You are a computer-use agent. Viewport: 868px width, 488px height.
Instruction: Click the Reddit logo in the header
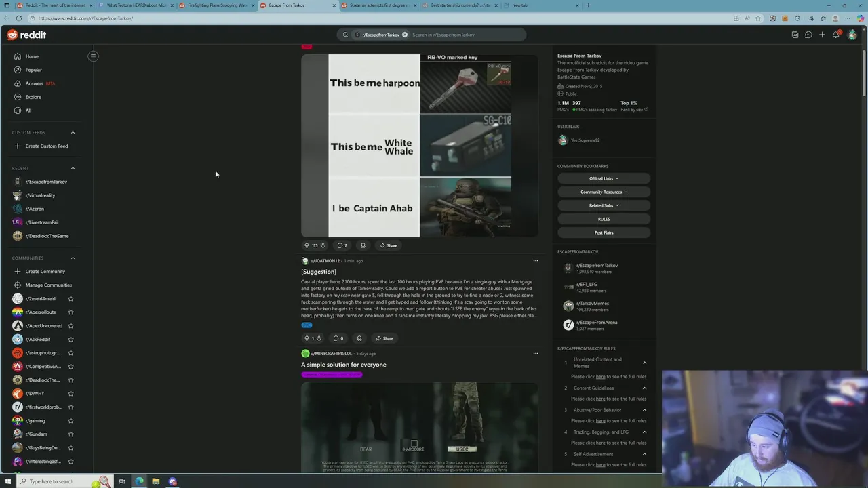coord(27,35)
